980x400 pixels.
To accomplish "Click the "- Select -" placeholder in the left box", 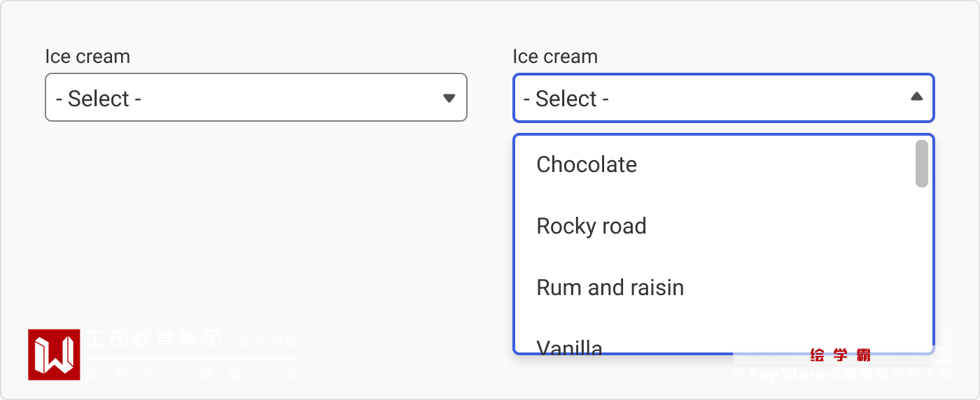I will [99, 99].
